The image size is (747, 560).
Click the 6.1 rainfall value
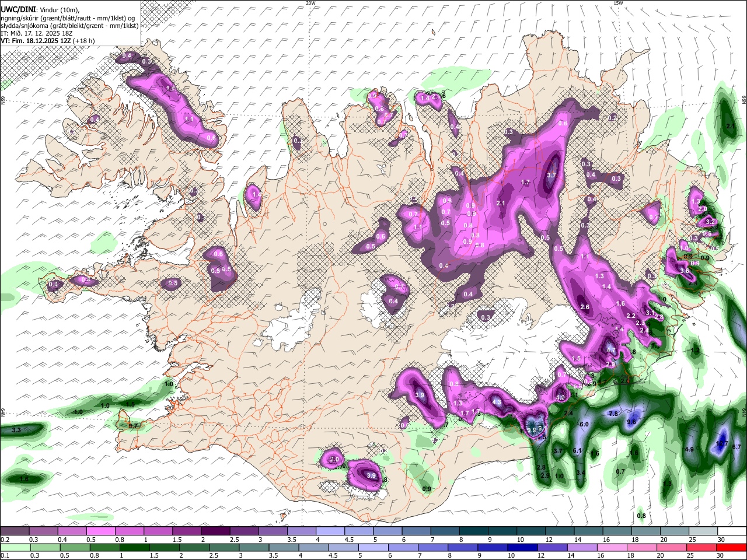pos(578,450)
